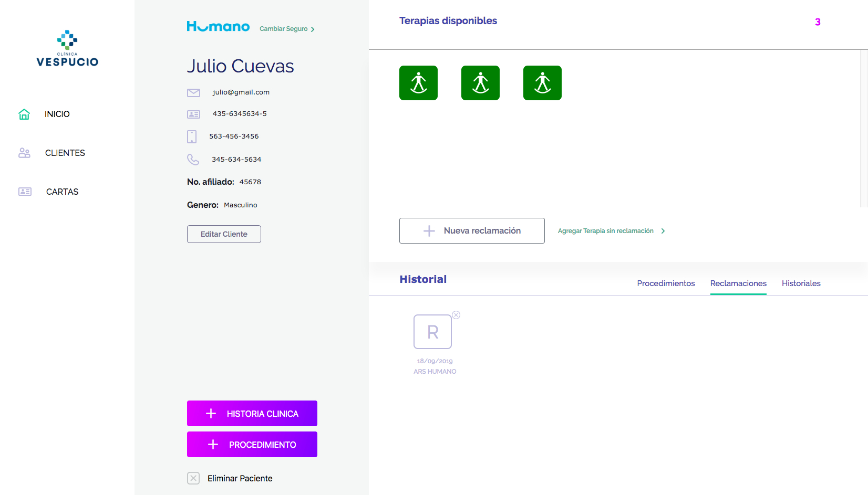Click the first green therapy icon
The width and height of the screenshot is (868, 495).
[x=418, y=83]
